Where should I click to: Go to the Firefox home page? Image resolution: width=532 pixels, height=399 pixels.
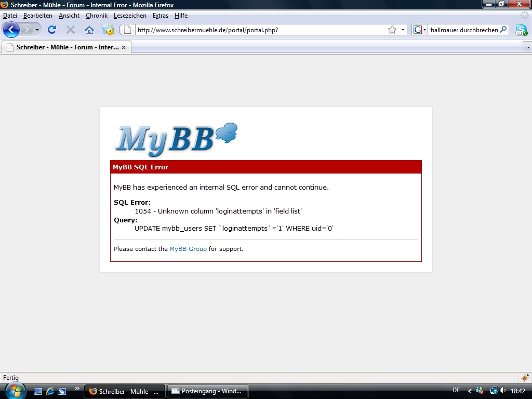tap(89, 30)
